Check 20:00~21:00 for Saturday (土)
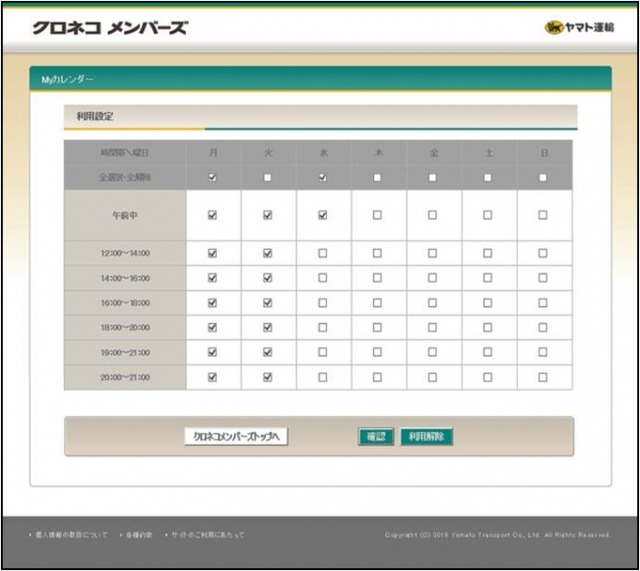Image resolution: width=640 pixels, height=571 pixels. tap(487, 377)
